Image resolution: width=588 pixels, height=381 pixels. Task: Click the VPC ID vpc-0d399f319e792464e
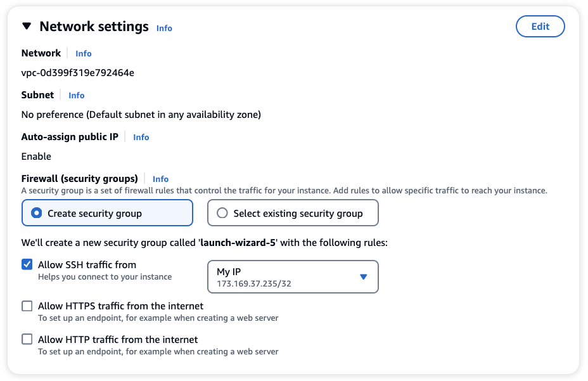[x=78, y=72]
